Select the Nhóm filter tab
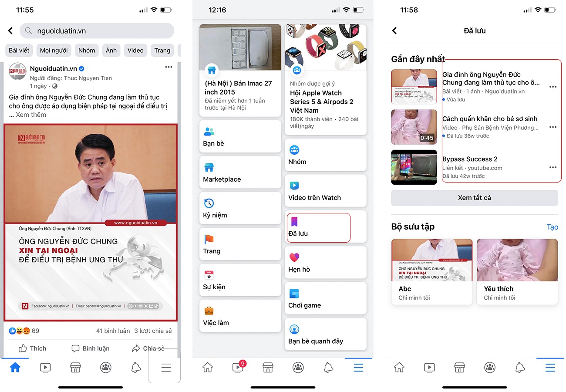 87,50
